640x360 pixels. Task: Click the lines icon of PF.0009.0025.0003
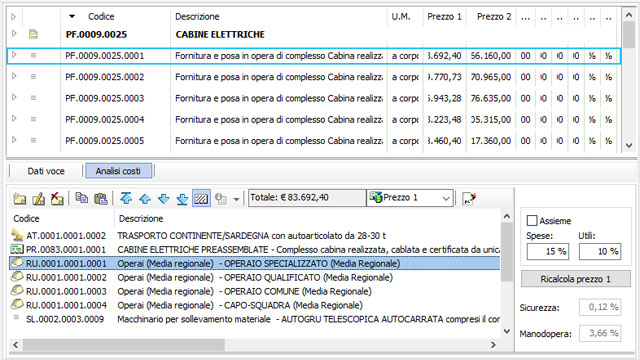coord(33,98)
